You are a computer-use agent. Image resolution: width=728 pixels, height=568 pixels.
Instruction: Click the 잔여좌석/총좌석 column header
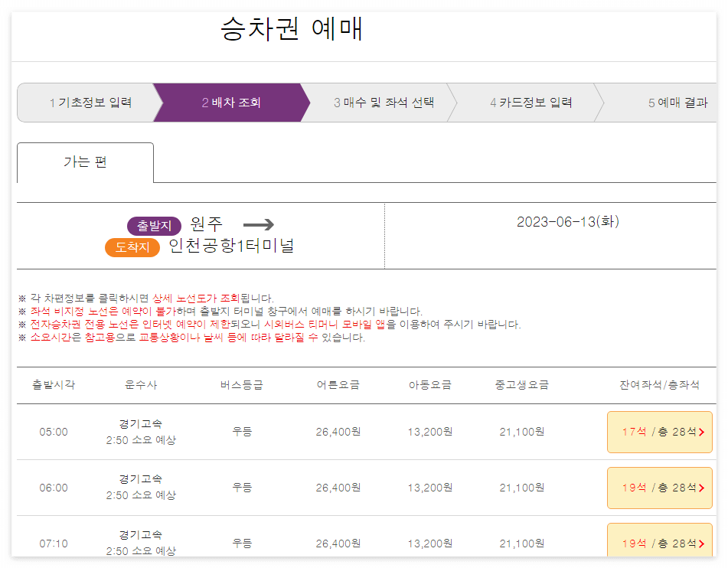tap(659, 384)
